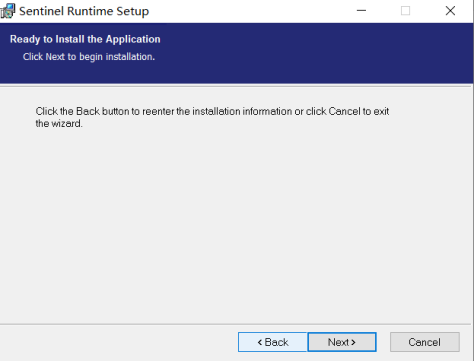Click the "Sentinel Runtime Setup" title text

coord(84,11)
